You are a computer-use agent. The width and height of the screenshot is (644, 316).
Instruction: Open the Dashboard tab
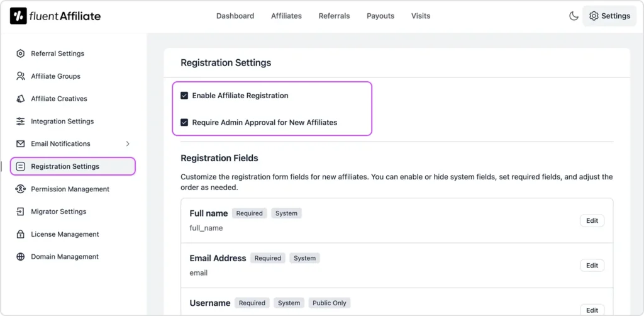click(x=235, y=16)
